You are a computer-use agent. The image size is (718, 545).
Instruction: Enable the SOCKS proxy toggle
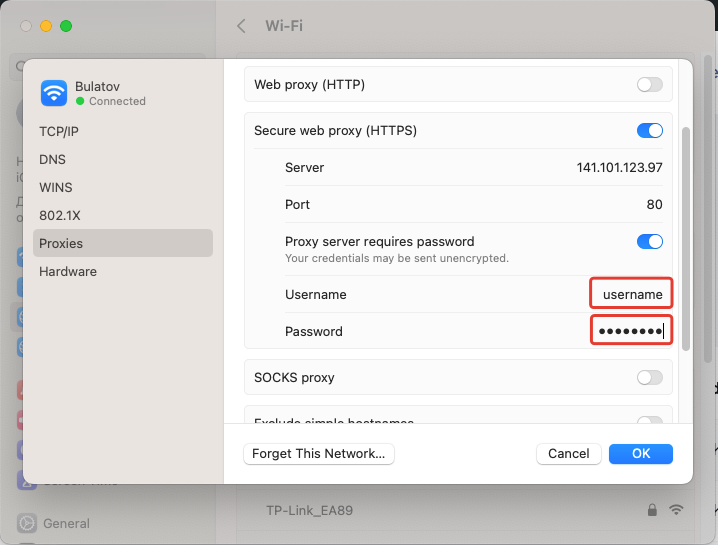point(649,377)
